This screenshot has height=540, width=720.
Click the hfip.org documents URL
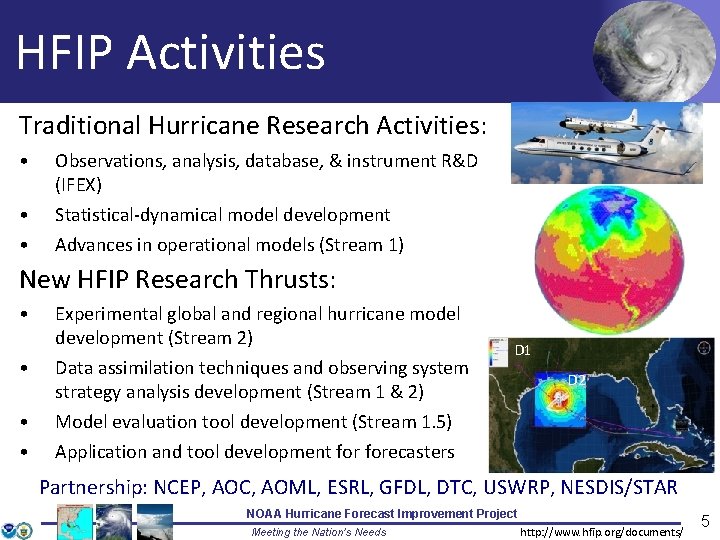[602, 532]
